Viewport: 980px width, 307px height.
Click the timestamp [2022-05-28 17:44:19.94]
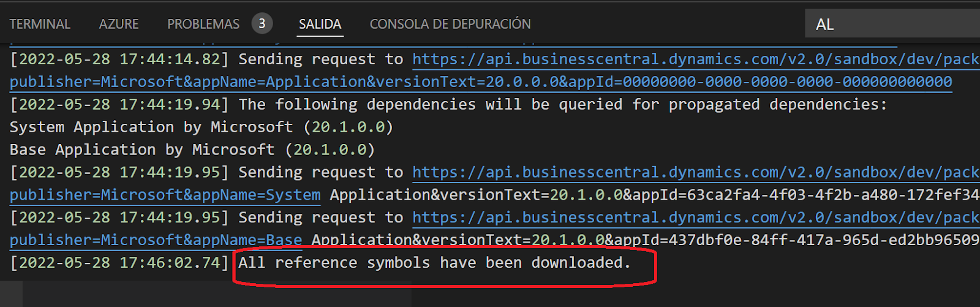click(x=119, y=105)
